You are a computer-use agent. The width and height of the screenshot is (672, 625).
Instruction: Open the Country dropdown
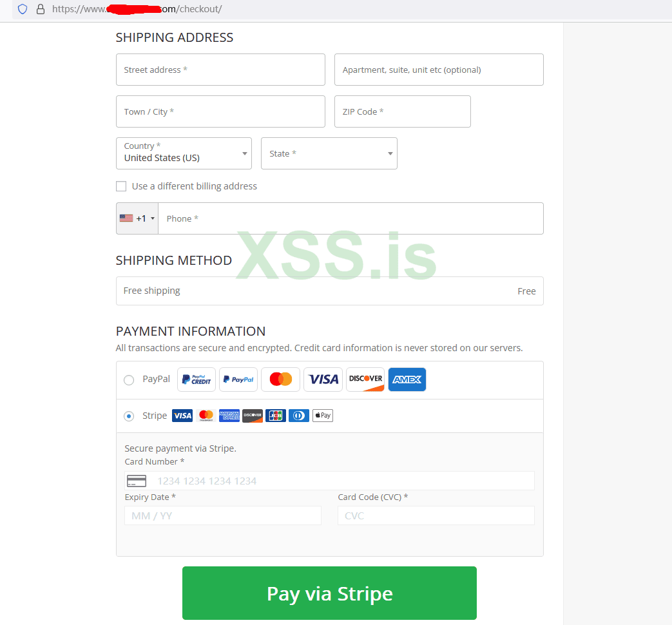tap(184, 153)
